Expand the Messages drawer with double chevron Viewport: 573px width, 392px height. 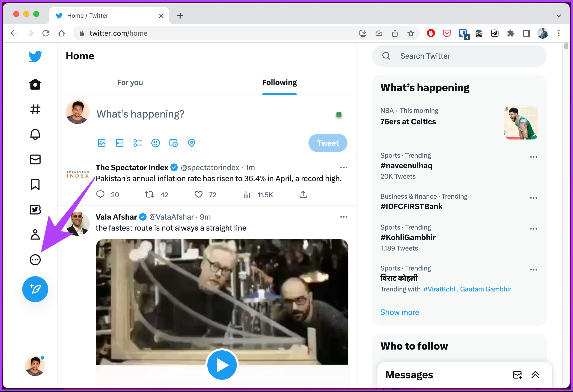pos(535,375)
